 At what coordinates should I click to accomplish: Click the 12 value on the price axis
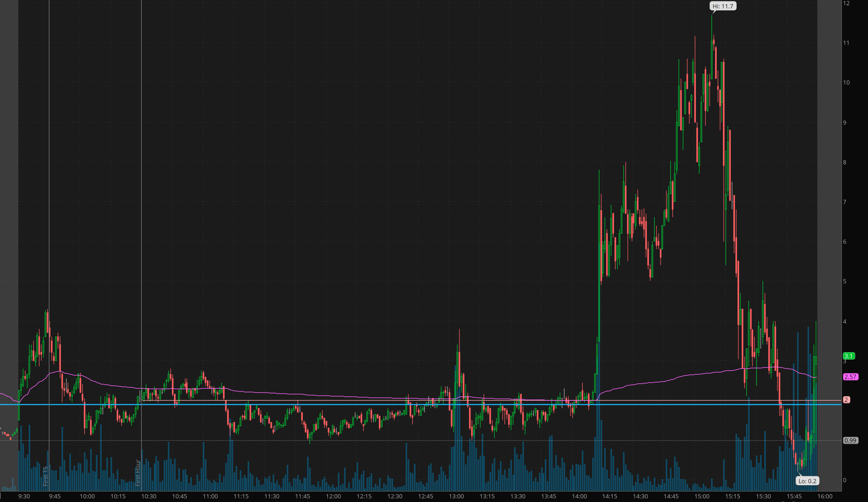[846, 3]
